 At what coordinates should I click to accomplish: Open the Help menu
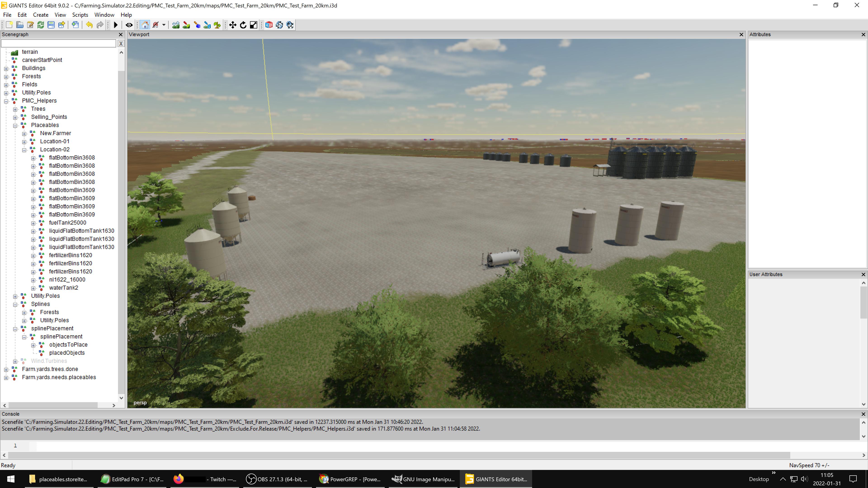coord(126,15)
